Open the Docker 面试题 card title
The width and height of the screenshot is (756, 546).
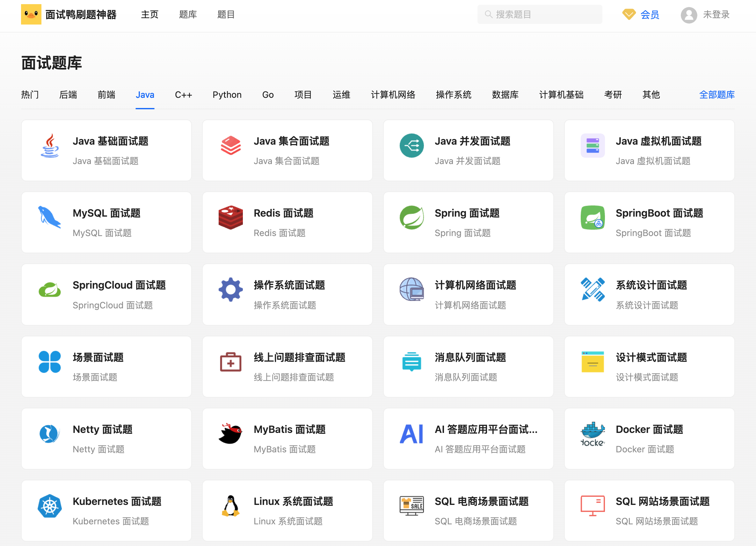click(649, 429)
